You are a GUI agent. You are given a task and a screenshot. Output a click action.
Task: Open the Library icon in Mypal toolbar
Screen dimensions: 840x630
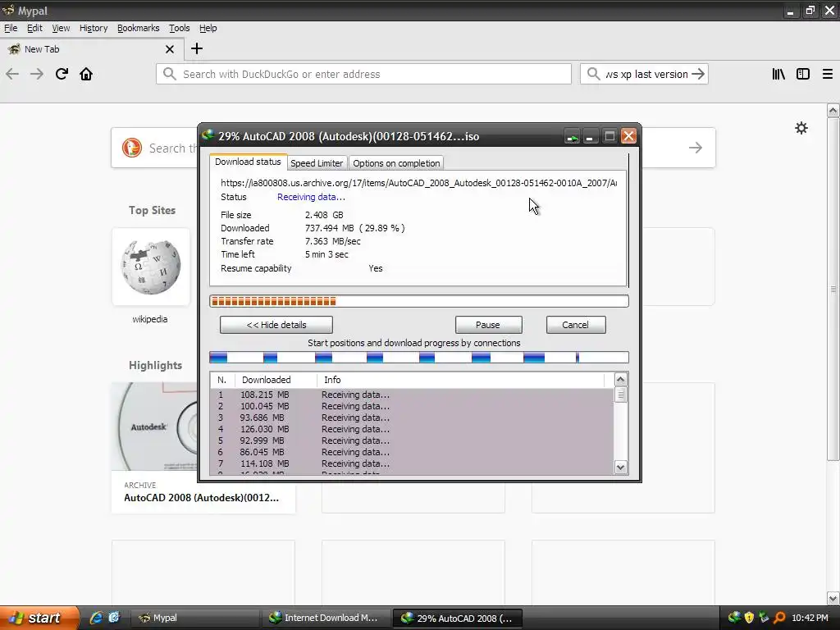tap(778, 74)
